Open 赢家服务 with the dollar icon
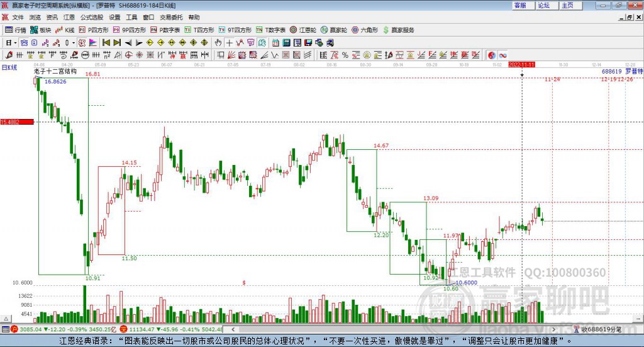The width and height of the screenshot is (644, 347). 398,30
